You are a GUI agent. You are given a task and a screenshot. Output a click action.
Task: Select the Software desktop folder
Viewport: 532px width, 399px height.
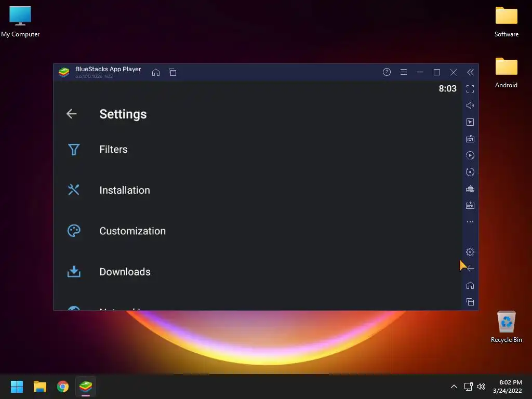tap(506, 22)
